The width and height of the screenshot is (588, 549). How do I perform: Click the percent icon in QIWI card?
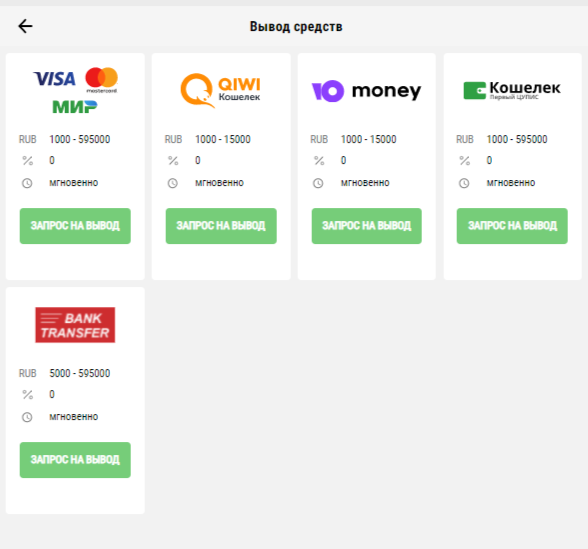point(173,161)
